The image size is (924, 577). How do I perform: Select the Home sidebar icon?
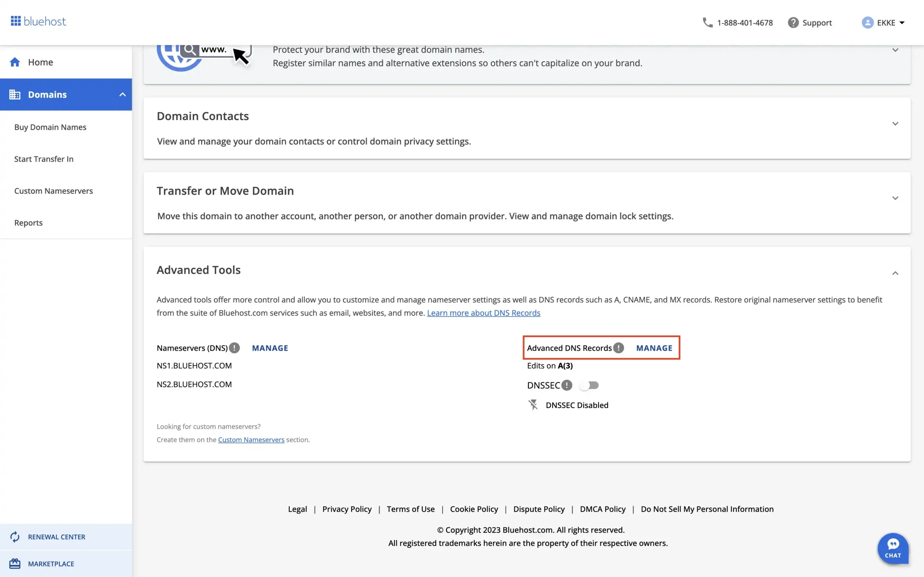click(x=15, y=62)
